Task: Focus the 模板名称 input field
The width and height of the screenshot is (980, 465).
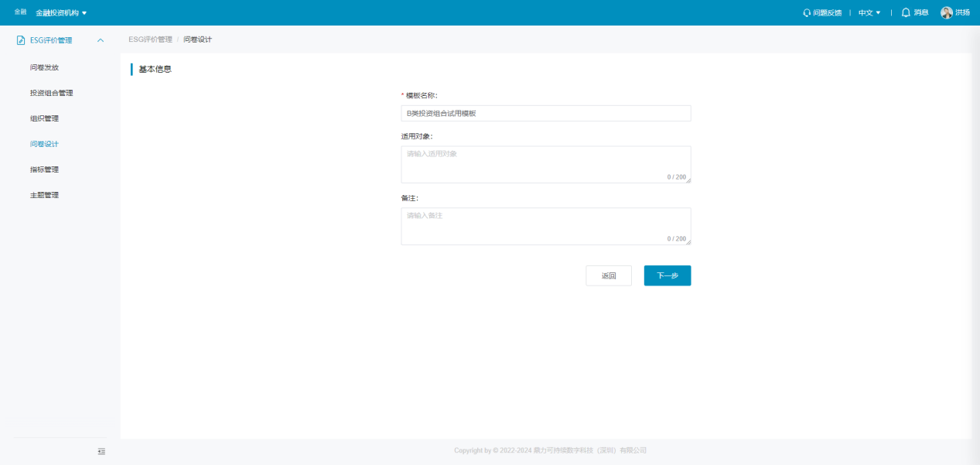Action: coord(545,114)
